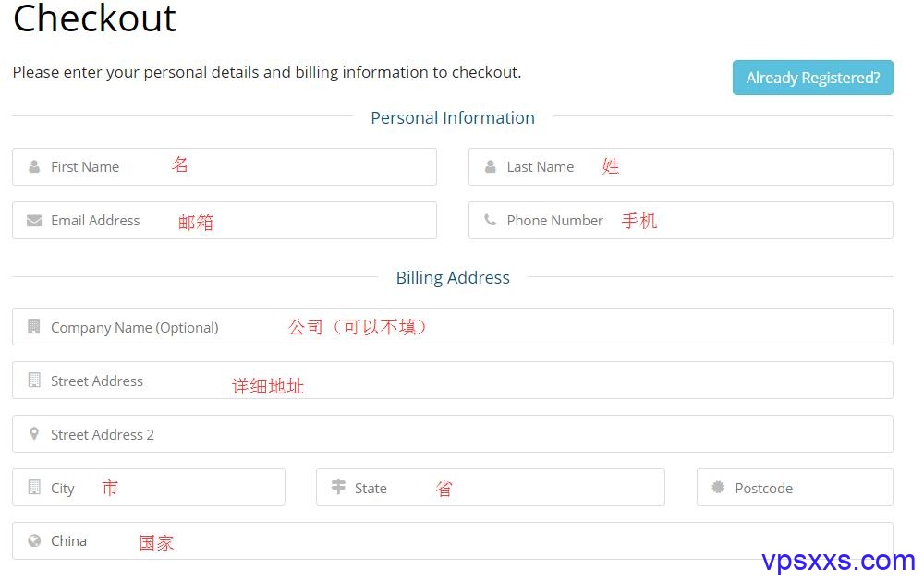Screen dimensions: 924x581
Task: Click the map pin icon in Street Address 2
Action: (x=34, y=434)
